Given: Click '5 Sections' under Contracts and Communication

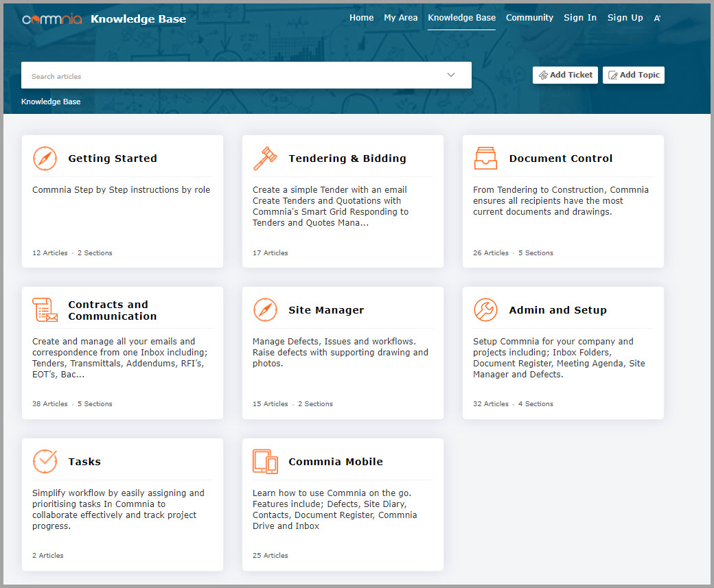Looking at the screenshot, I should (x=95, y=404).
